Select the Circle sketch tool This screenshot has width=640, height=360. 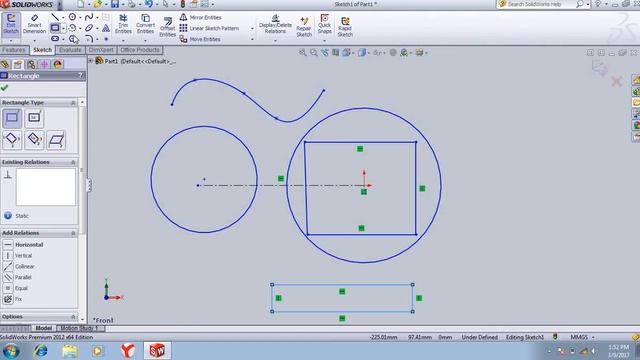pos(72,17)
